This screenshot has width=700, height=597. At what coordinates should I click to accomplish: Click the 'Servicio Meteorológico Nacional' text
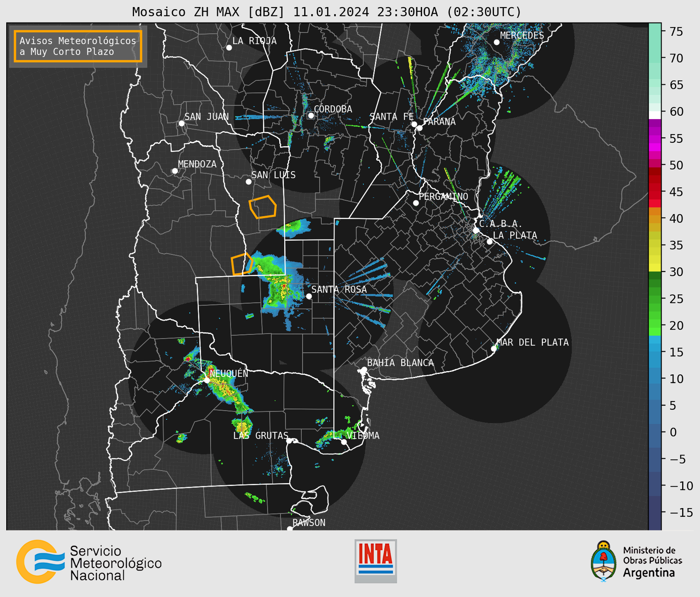click(x=116, y=563)
